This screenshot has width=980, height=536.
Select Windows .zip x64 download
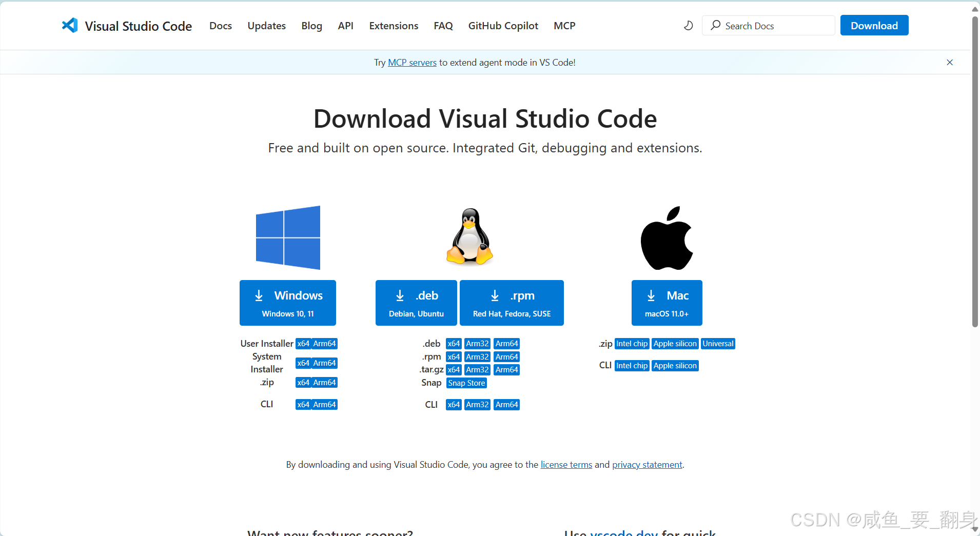(x=303, y=383)
